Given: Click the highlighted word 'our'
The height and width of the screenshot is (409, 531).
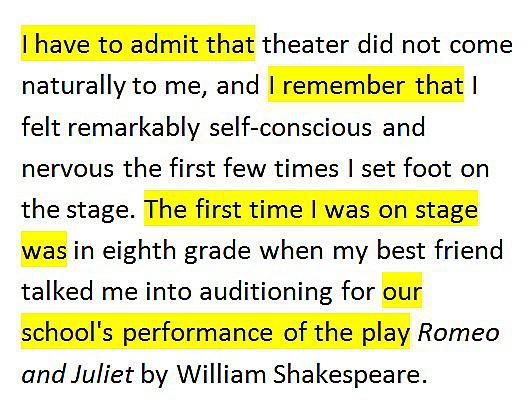Looking at the screenshot, I should point(402,290).
